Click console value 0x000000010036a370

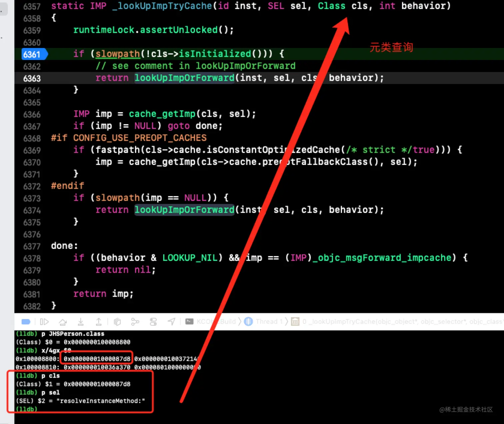pos(97,367)
